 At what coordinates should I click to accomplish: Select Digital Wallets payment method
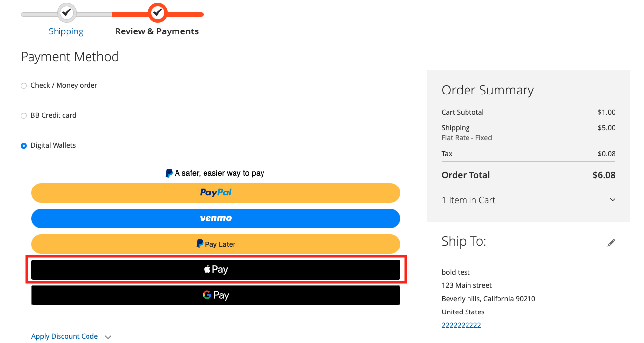click(x=23, y=145)
